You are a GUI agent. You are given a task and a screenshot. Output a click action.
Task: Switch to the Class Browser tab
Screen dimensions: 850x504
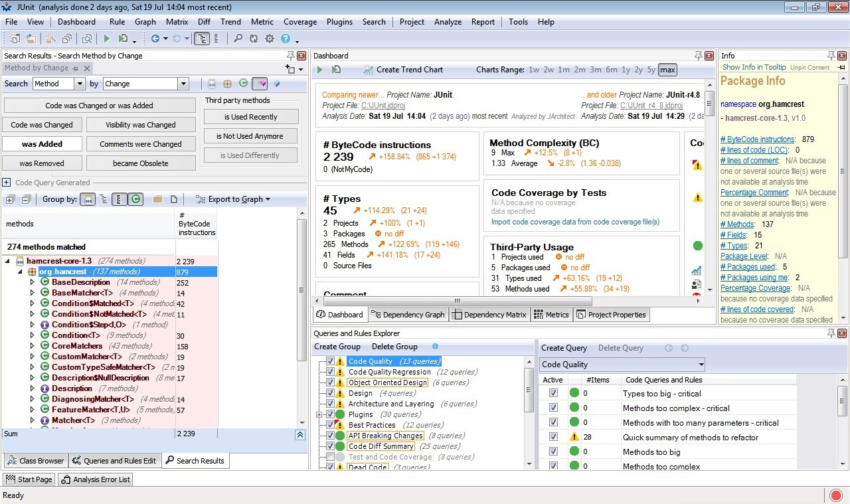(x=36, y=461)
